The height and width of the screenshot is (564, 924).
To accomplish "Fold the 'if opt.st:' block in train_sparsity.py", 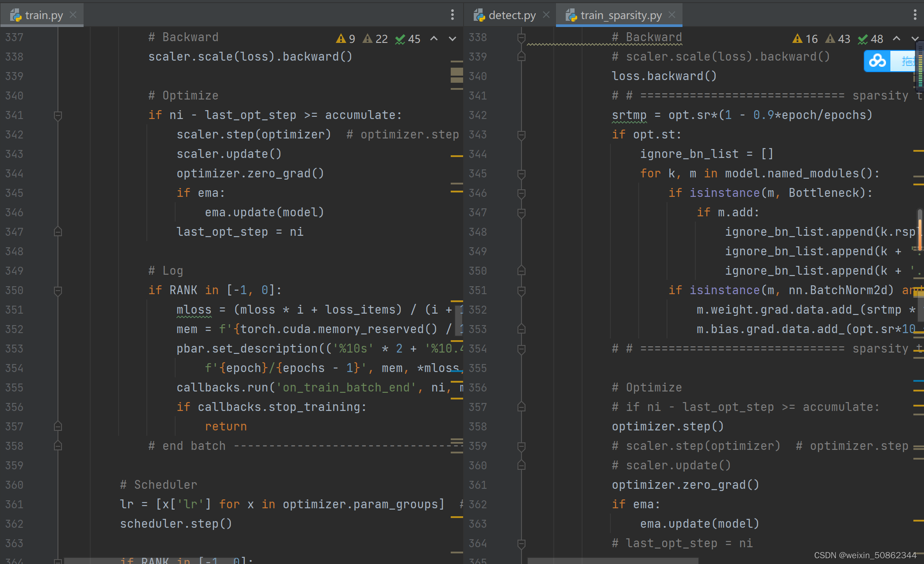I will 521,135.
